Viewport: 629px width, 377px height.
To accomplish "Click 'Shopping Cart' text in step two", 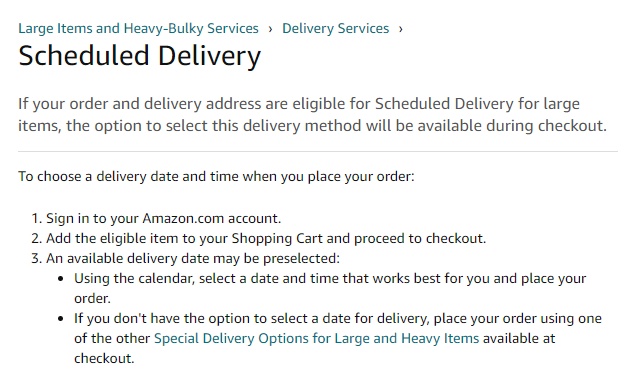I will (277, 239).
